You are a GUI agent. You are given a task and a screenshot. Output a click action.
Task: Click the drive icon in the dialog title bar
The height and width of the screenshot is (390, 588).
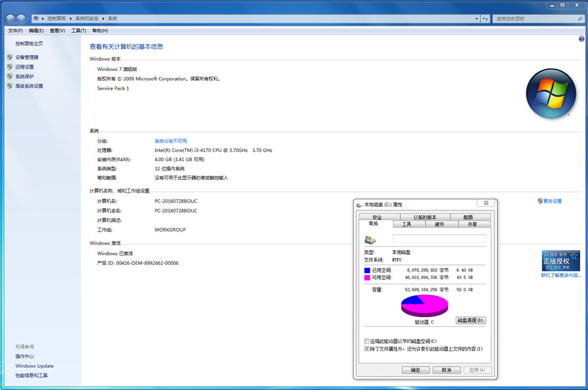(x=359, y=205)
